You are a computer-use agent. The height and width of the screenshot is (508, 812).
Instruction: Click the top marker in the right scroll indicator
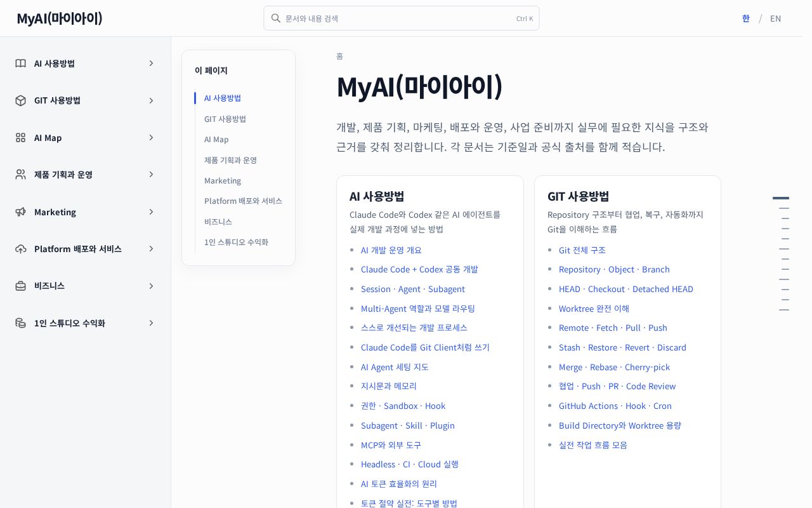tap(781, 198)
